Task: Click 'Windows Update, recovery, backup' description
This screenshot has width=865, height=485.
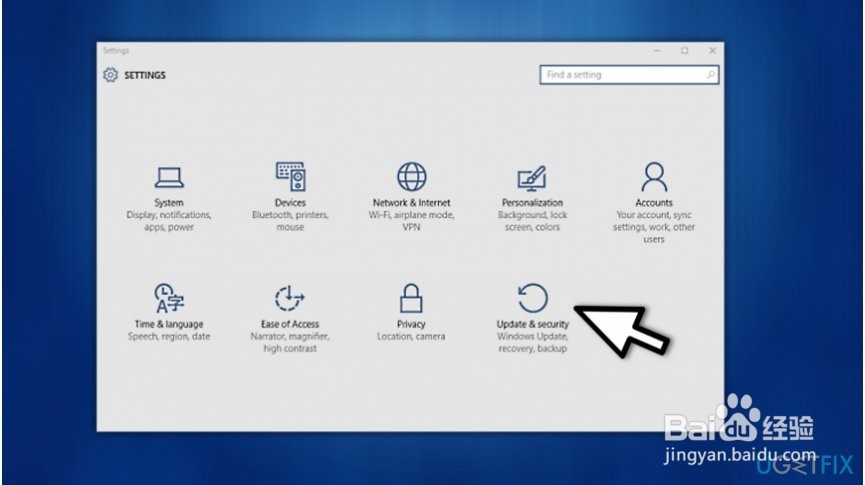Action: coord(532,342)
